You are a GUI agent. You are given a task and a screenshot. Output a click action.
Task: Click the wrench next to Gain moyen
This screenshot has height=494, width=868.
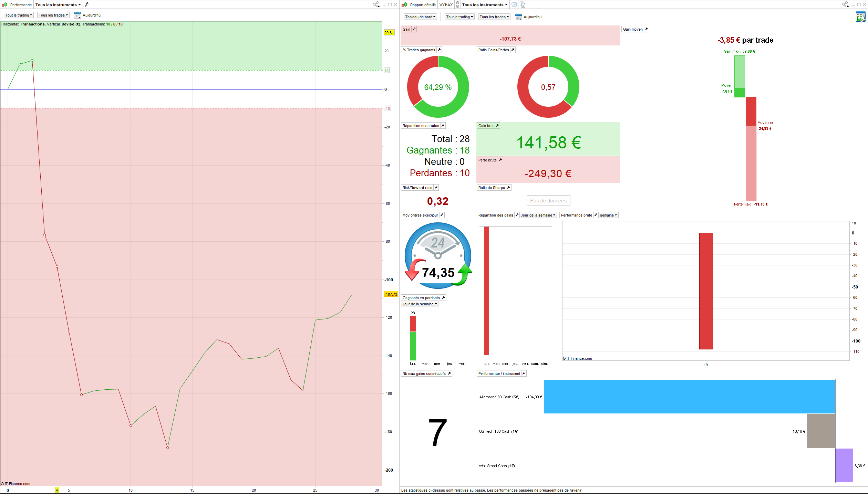[647, 29]
